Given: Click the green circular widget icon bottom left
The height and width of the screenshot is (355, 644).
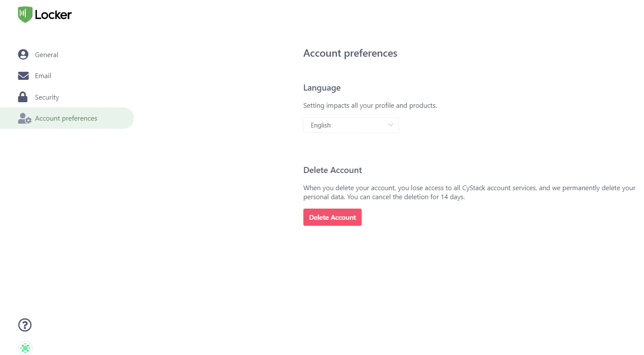Looking at the screenshot, I should (25, 348).
